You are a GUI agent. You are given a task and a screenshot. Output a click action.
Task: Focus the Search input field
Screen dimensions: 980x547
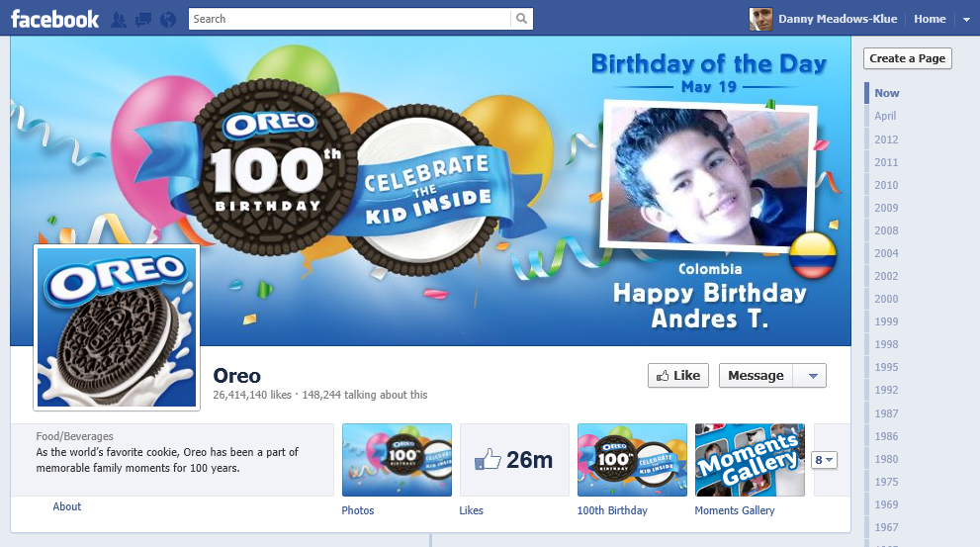pos(350,19)
